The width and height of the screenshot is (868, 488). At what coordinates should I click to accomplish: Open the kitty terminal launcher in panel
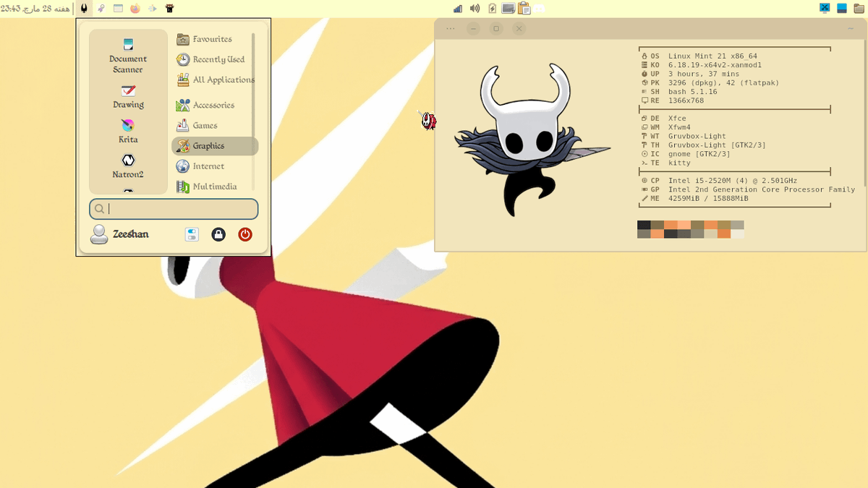pos(169,9)
